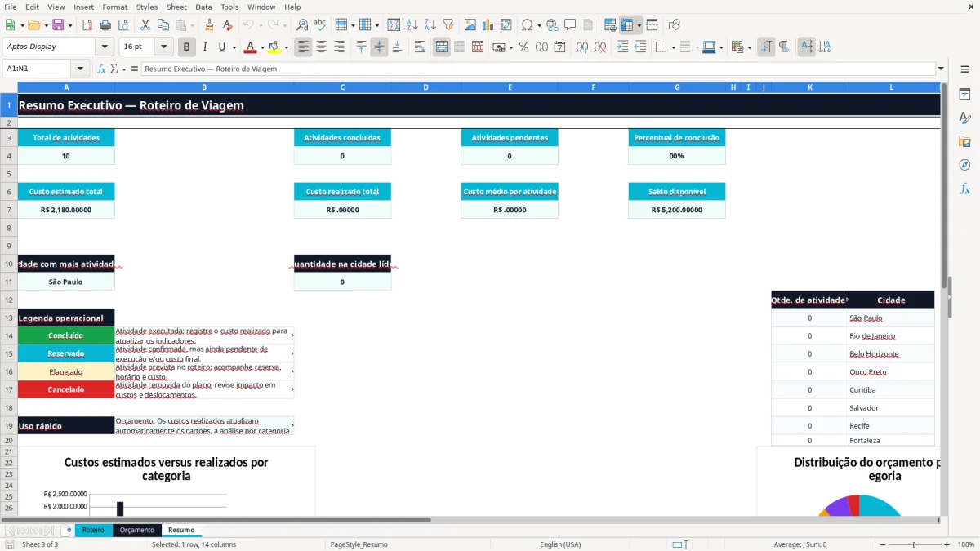Viewport: 980px width, 551px height.
Task: Open the font name dropdown arrow
Action: [x=104, y=47]
